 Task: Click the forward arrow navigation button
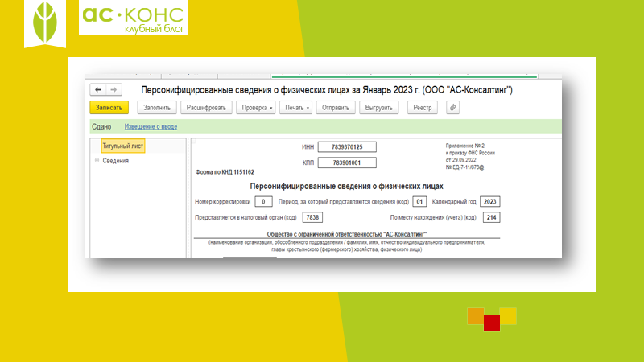(x=114, y=89)
